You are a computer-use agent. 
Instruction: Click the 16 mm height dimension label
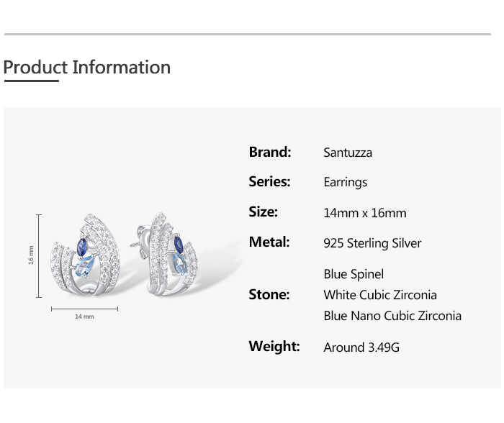coord(31,255)
